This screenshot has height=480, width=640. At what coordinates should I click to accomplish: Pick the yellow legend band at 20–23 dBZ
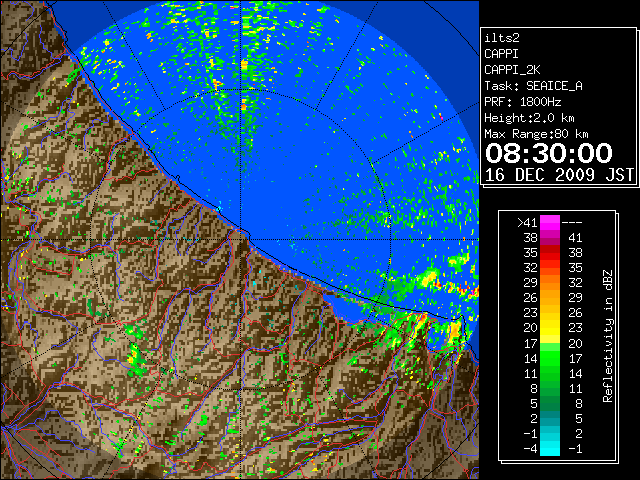(550, 328)
